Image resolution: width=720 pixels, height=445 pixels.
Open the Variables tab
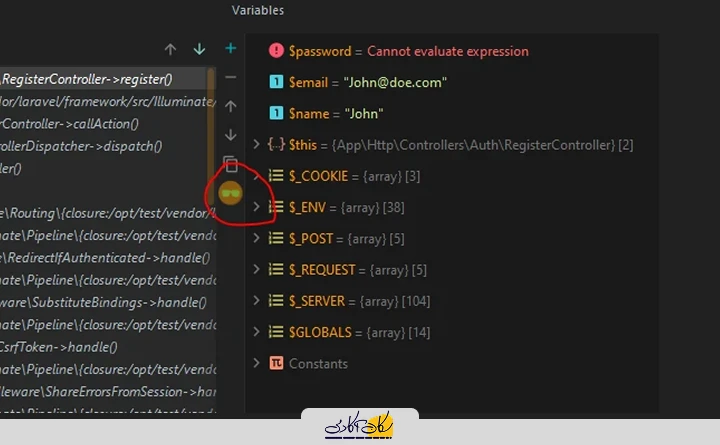(x=258, y=10)
